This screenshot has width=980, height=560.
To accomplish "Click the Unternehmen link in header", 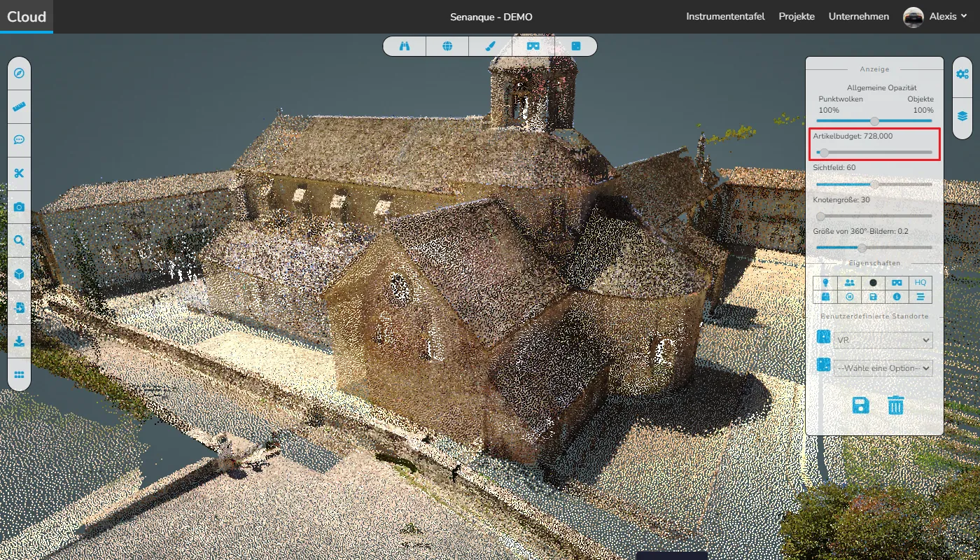I will pos(859,17).
